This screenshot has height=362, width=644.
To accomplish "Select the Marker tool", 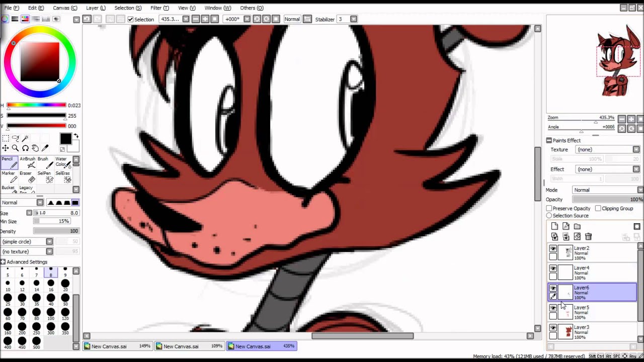I will click(9, 177).
